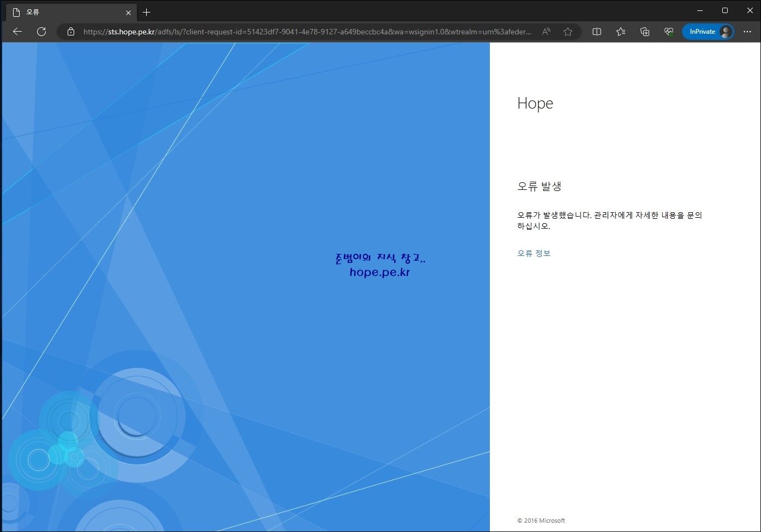Open Settings and more menu
This screenshot has height=532, width=761.
747,32
